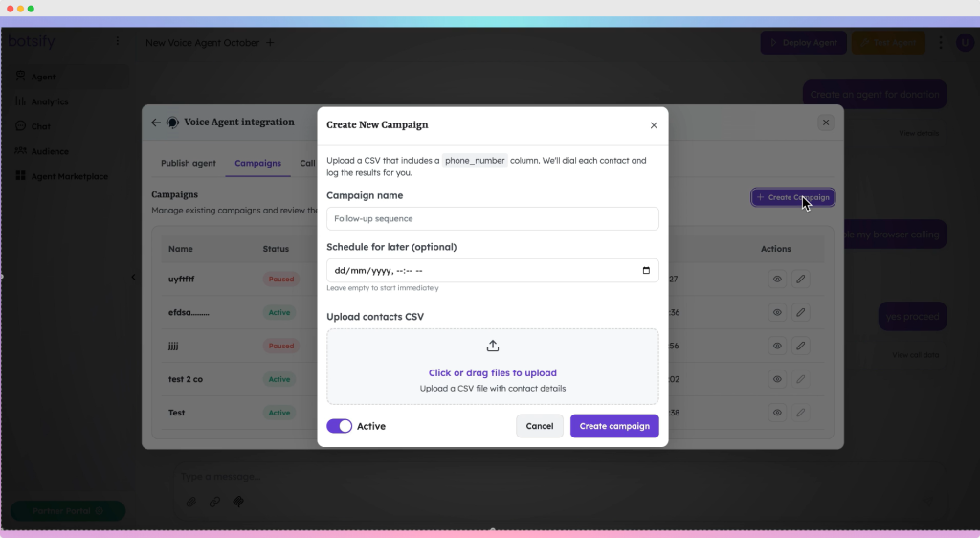View the jjjj campaign details eye icon
Image resolution: width=980 pixels, height=538 pixels.
click(x=777, y=347)
